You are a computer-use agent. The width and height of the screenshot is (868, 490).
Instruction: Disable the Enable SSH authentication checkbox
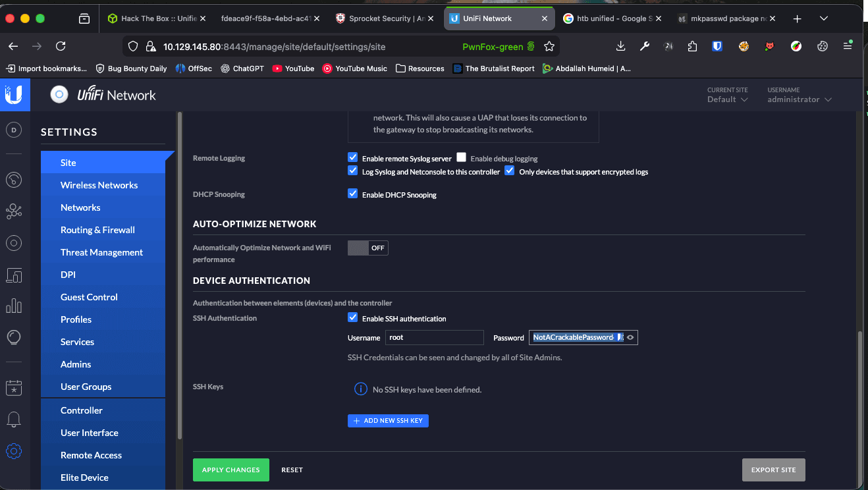pyautogui.click(x=352, y=318)
